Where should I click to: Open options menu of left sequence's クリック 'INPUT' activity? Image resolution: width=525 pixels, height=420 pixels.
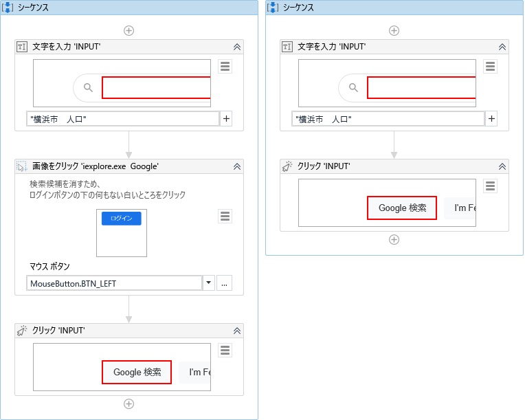click(225, 351)
